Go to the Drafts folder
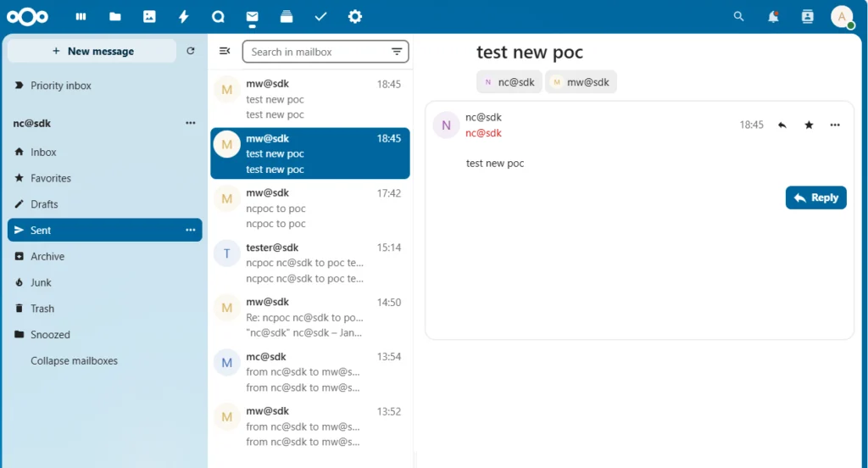This screenshot has width=868, height=468. click(x=44, y=204)
